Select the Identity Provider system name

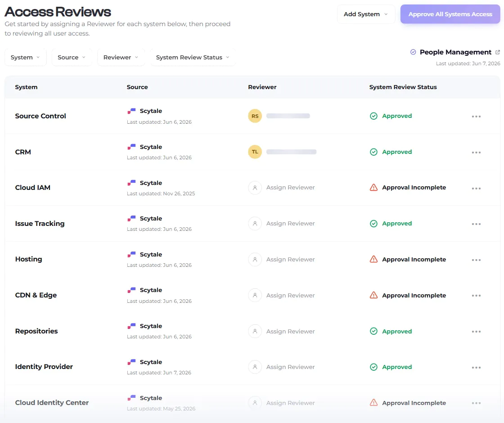tap(44, 367)
